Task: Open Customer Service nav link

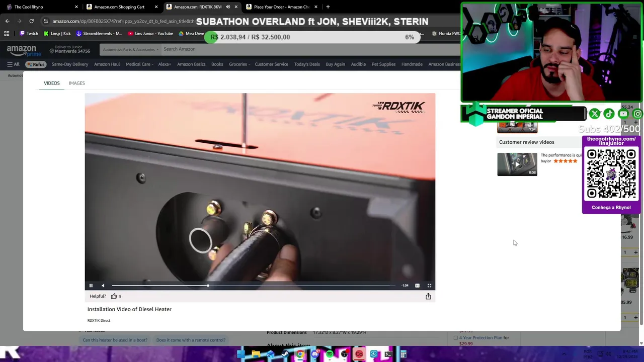Action: (x=271, y=64)
